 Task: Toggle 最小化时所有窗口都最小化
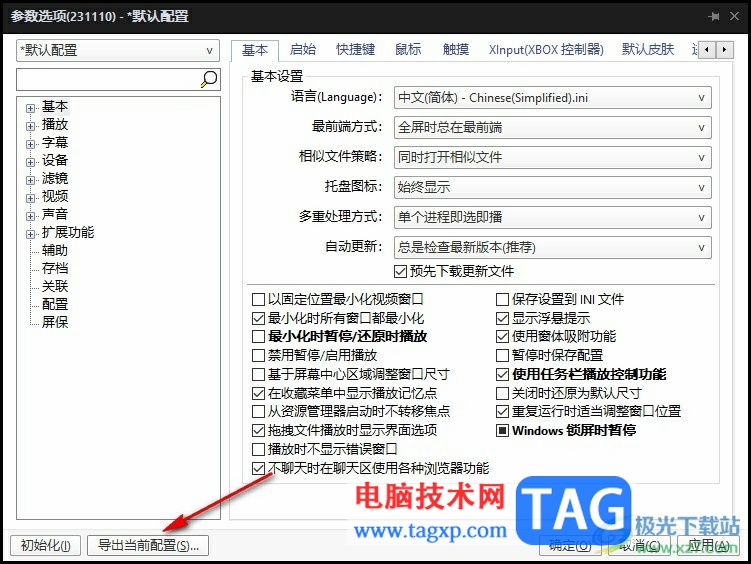258,318
